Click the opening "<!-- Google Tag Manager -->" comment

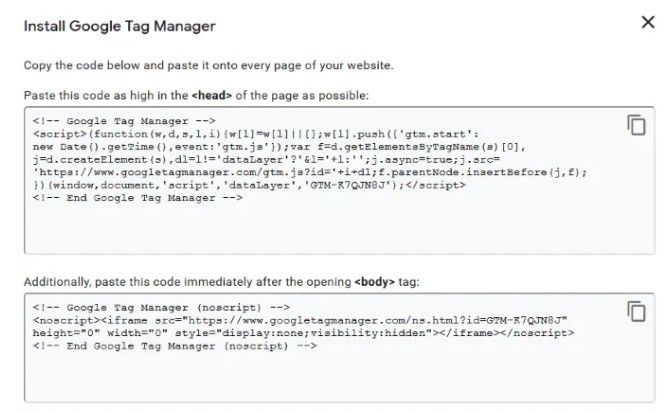tap(102, 121)
